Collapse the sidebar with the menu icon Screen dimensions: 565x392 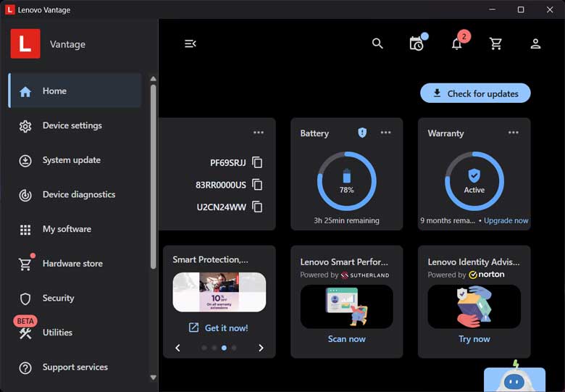click(191, 43)
